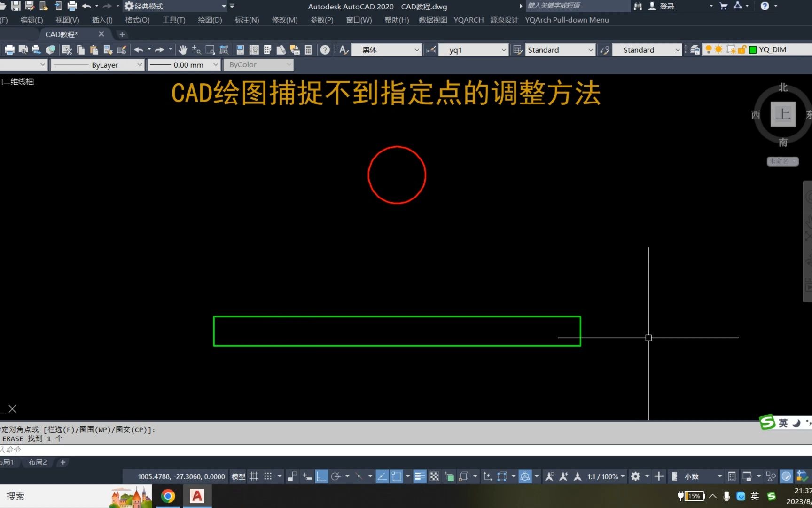
Task: Select Zoom Realtime tool
Action: point(196,50)
